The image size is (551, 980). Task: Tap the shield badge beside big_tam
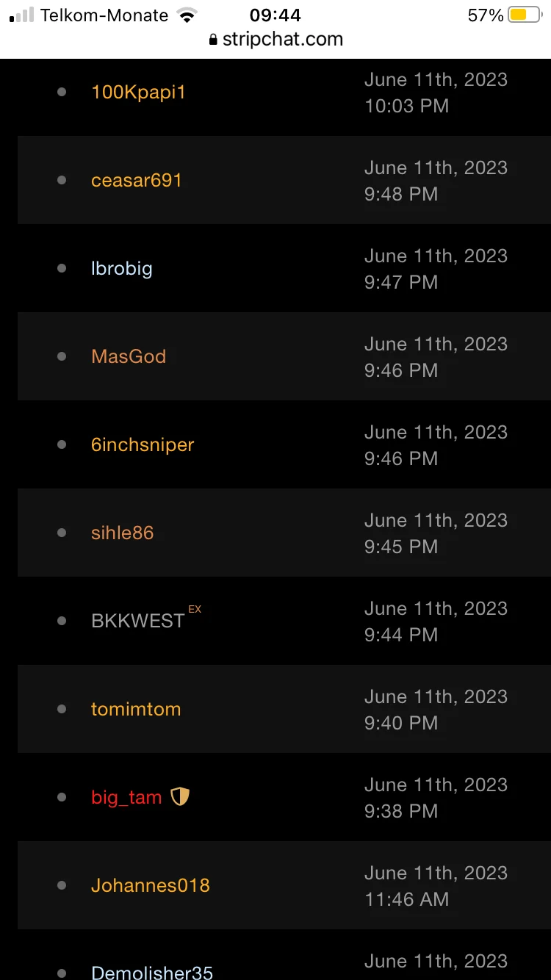pos(180,796)
